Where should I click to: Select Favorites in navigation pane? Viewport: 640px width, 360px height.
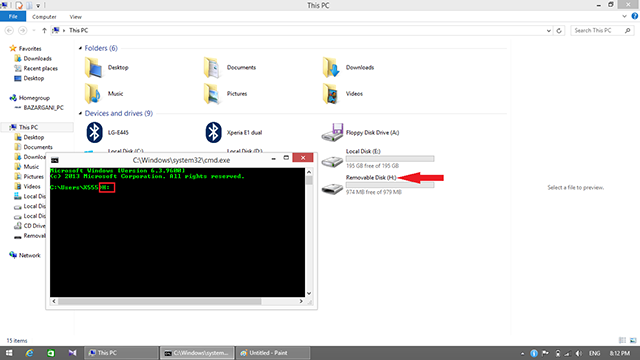pos(30,49)
